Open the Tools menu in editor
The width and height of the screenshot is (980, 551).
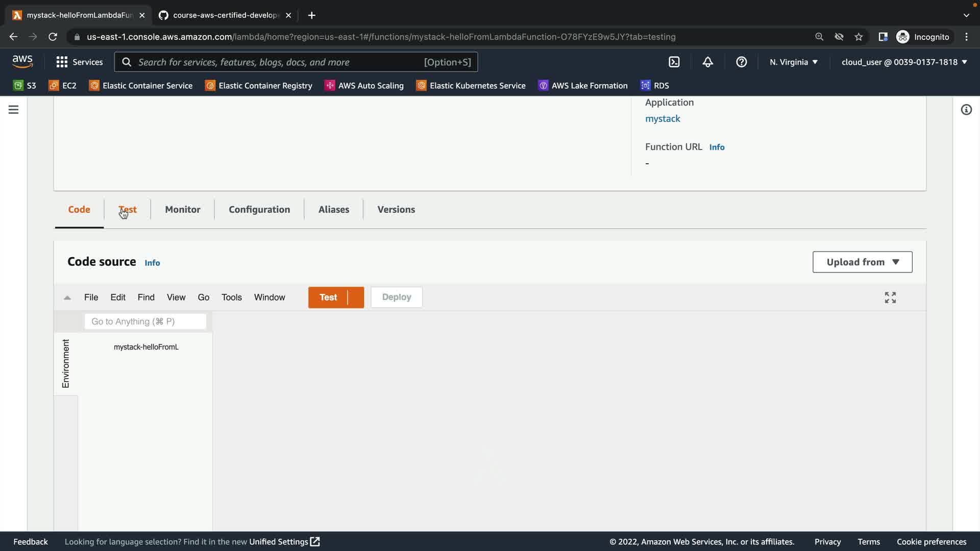pyautogui.click(x=231, y=297)
